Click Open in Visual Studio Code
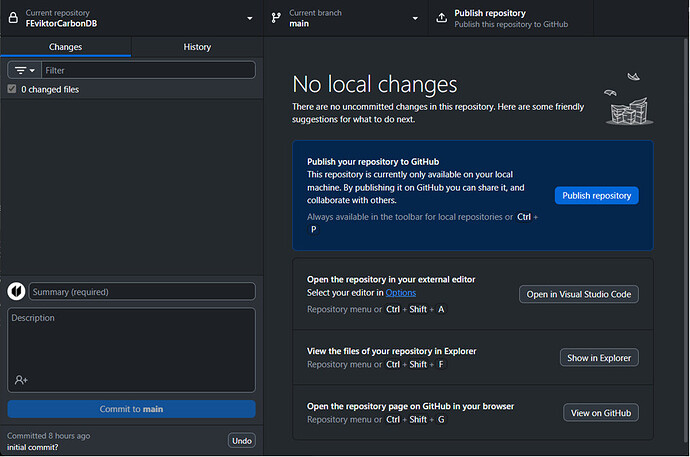This screenshot has height=457, width=690. (x=579, y=294)
